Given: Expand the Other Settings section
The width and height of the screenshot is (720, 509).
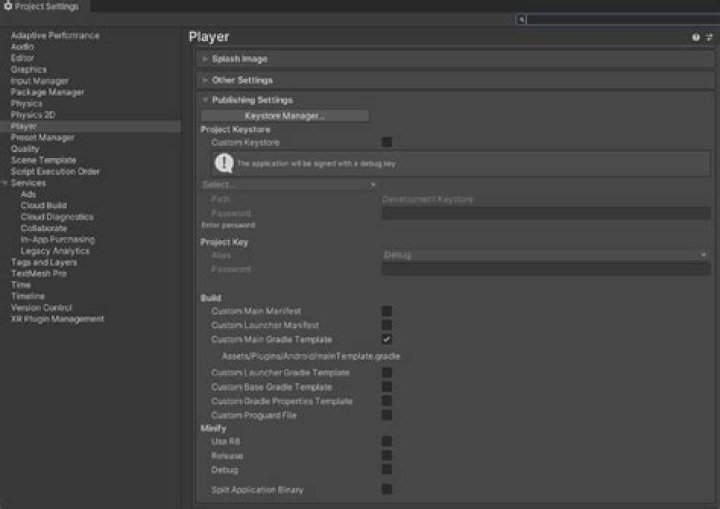Looking at the screenshot, I should coord(205,80).
